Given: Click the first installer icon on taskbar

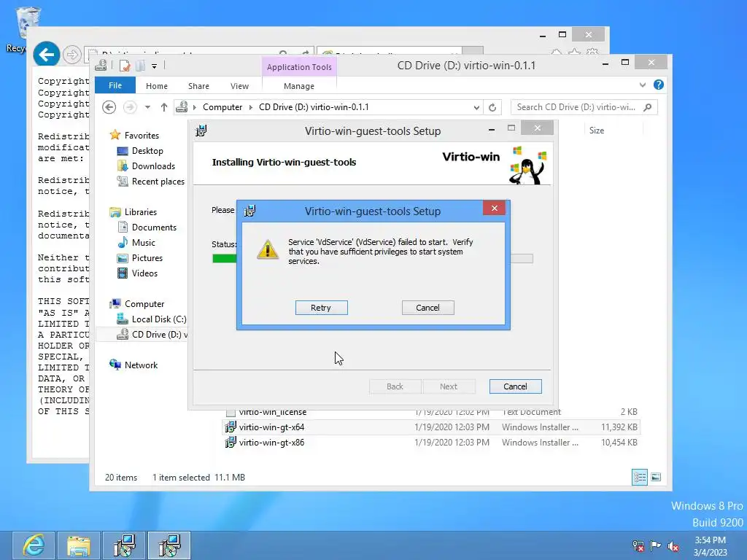Looking at the screenshot, I should 124,545.
